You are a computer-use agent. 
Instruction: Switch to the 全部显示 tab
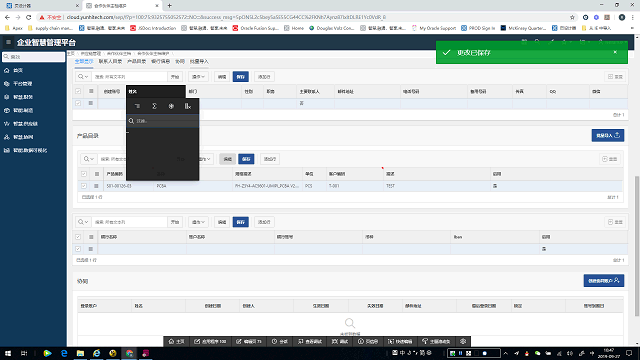coord(84,62)
